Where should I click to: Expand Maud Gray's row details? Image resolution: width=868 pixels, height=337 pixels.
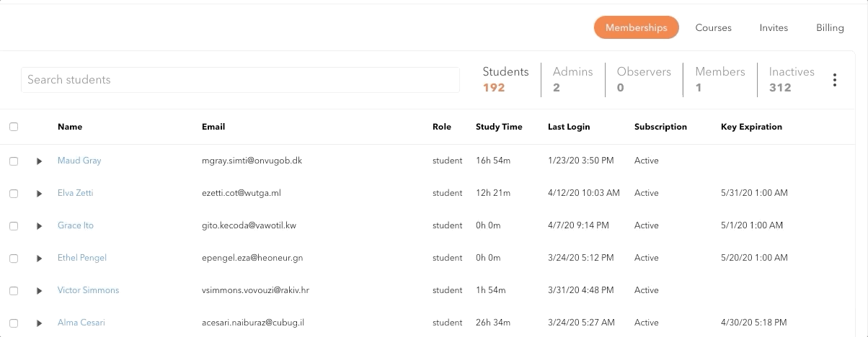(40, 161)
